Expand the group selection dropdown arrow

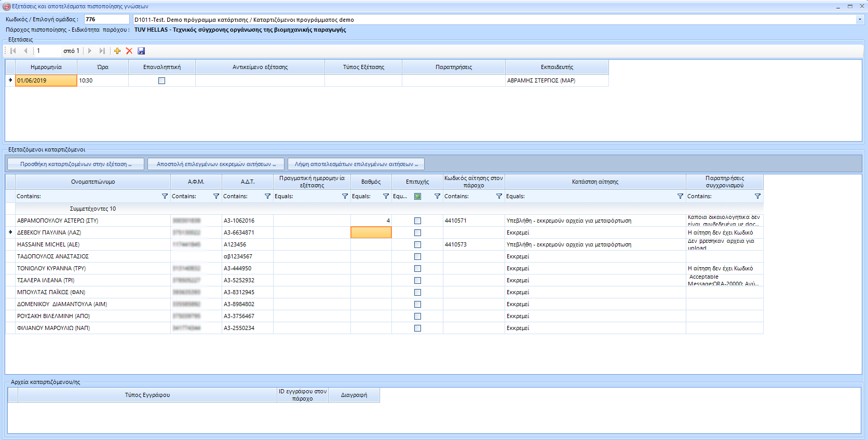click(860, 20)
